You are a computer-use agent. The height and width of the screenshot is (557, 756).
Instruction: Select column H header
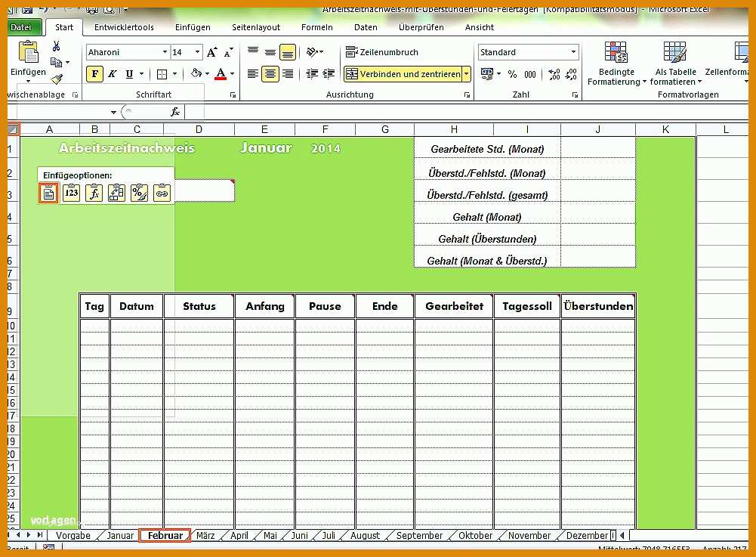coord(454,129)
